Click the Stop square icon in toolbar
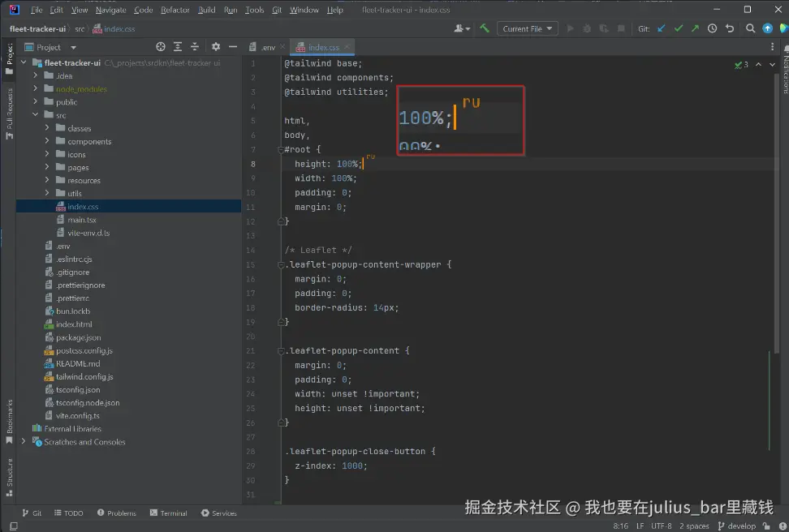Viewport: 789px width, 532px height. coord(621,28)
